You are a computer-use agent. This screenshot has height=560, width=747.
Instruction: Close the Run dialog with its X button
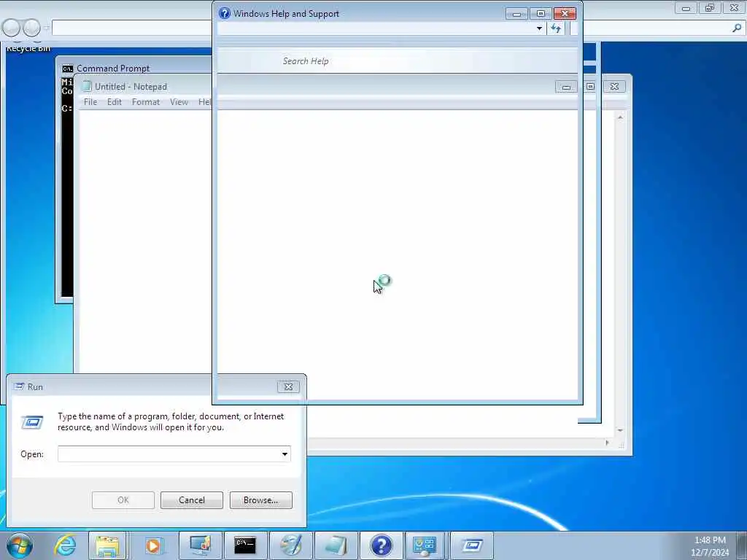pos(288,386)
